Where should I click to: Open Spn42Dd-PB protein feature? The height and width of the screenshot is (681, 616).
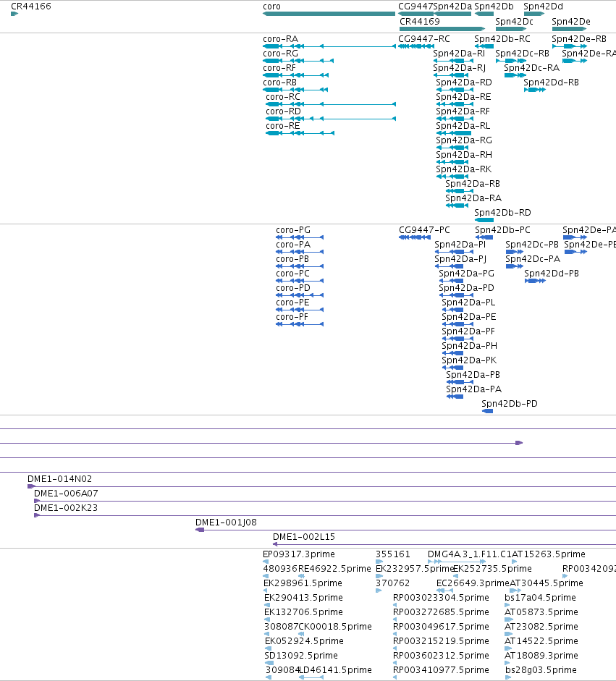[535, 281]
